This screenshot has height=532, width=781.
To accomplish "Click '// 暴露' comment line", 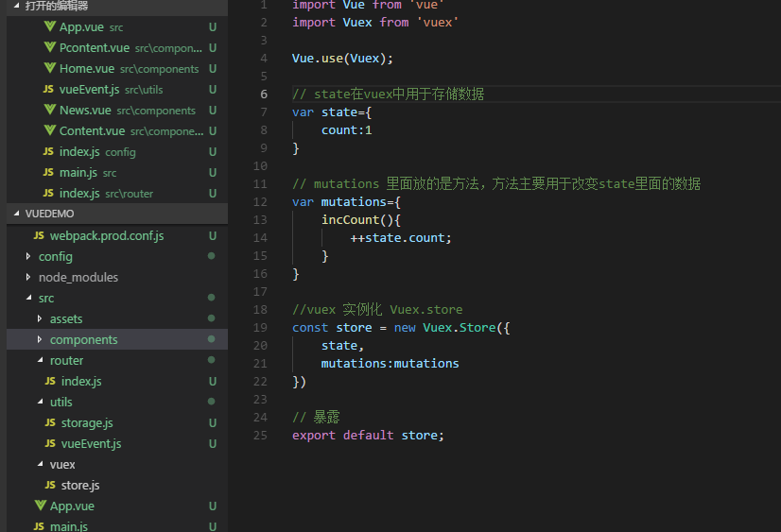I will tap(316, 417).
